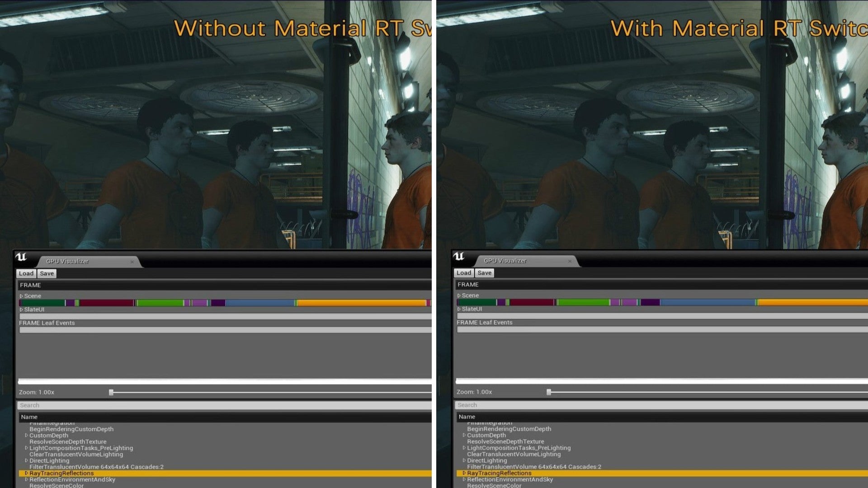Viewport: 868px width, 488px height.
Task: Click blue segment in left Scene timing bar
Action: point(260,303)
